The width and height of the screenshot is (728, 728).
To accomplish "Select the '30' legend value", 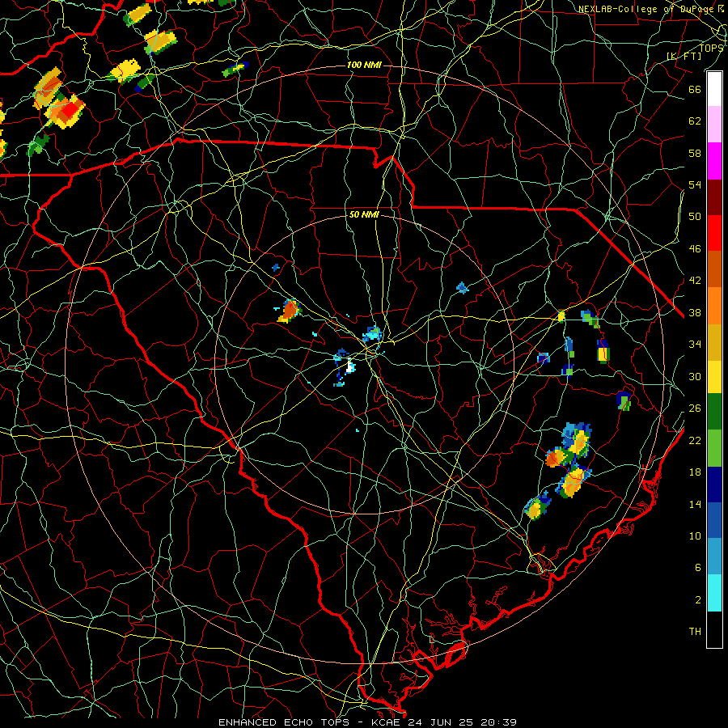I will (695, 376).
